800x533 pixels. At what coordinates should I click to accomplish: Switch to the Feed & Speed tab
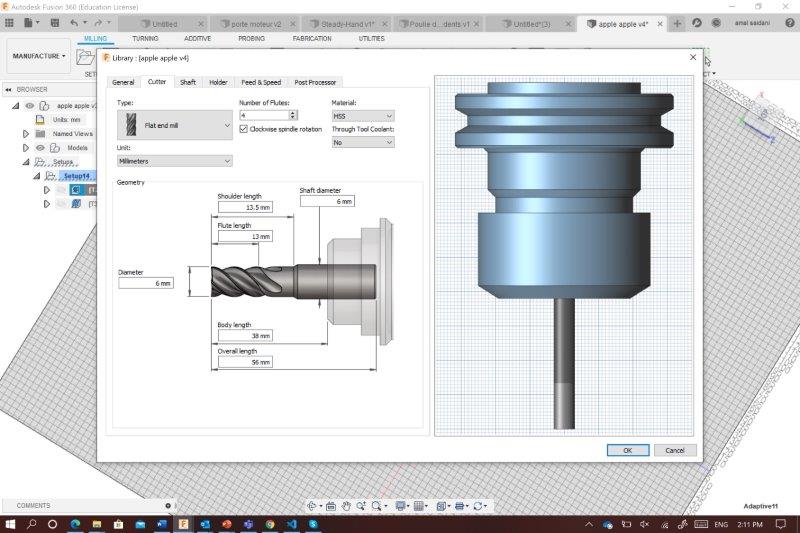(x=261, y=82)
